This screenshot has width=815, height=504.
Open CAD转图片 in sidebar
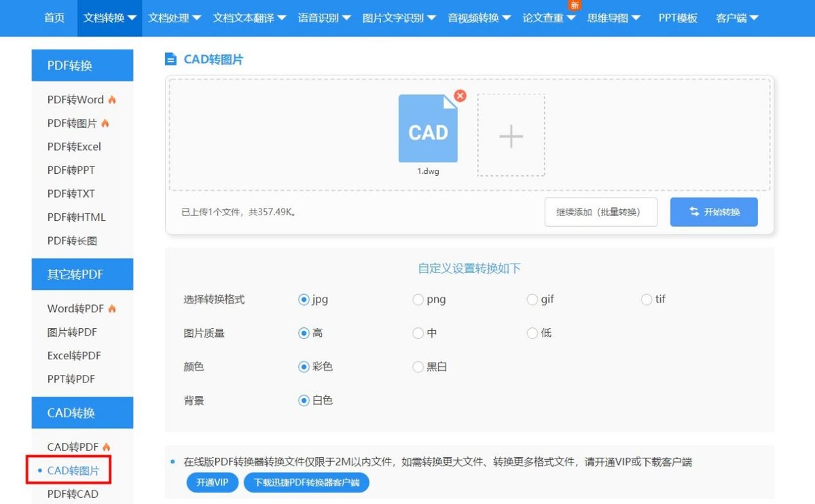73,471
